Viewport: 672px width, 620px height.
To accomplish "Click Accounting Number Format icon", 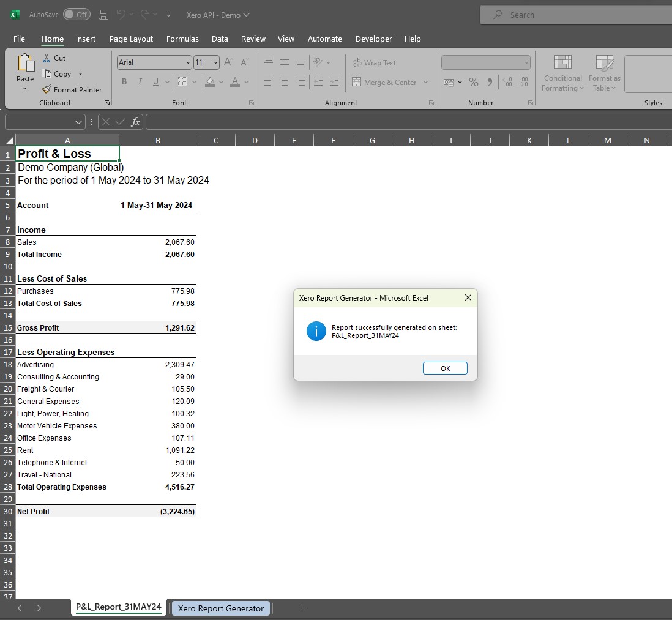I will 448,82.
